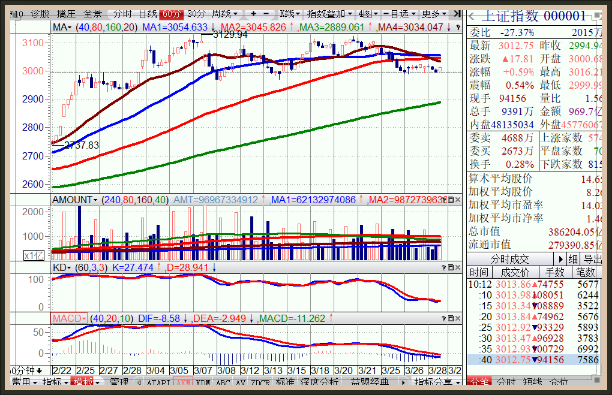Maximize the KD indicator panel
Image resolution: width=612 pixels, height=395 pixels.
tap(450, 268)
